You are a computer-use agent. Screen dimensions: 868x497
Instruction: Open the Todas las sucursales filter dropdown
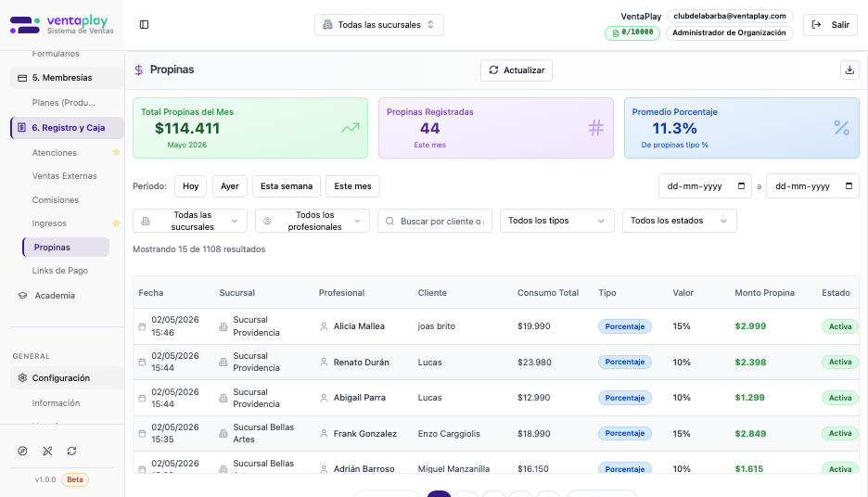point(190,221)
